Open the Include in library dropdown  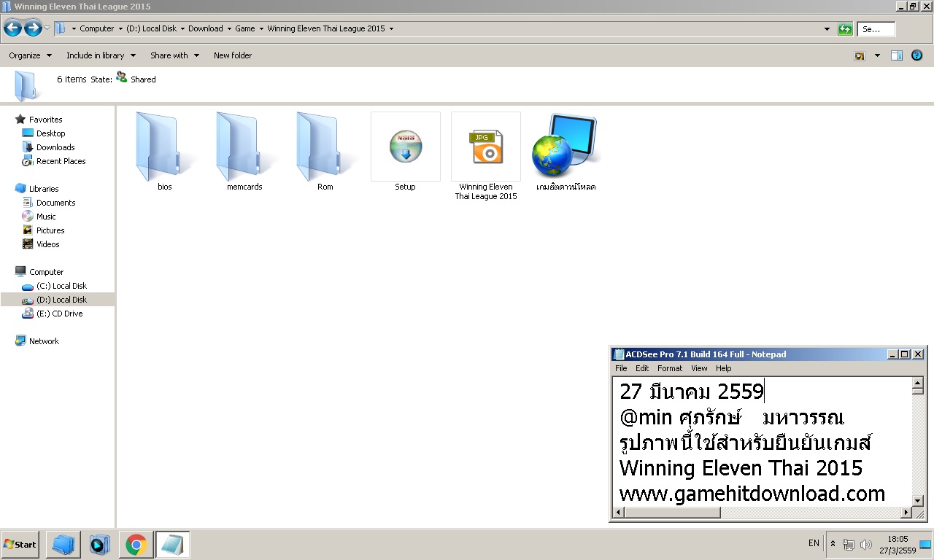point(101,55)
